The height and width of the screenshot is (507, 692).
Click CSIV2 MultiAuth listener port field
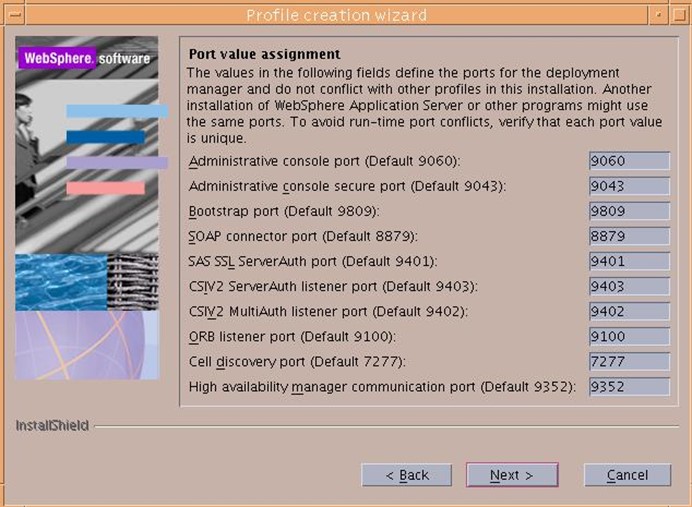(x=629, y=312)
